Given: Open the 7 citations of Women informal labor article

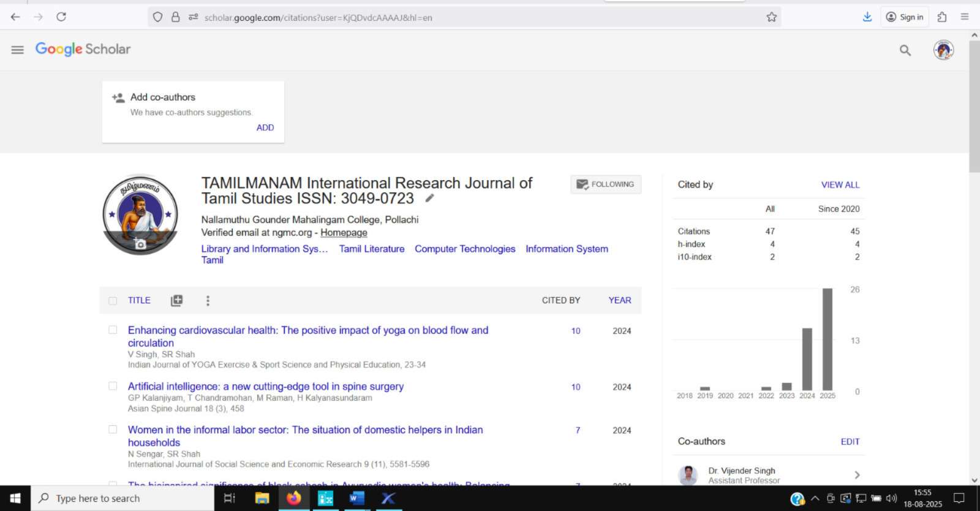Looking at the screenshot, I should [x=578, y=431].
